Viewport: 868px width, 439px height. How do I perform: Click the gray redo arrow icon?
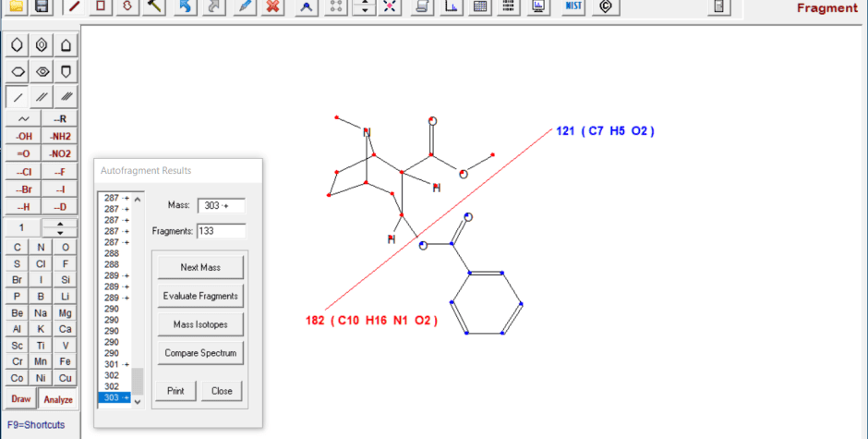click(x=213, y=6)
